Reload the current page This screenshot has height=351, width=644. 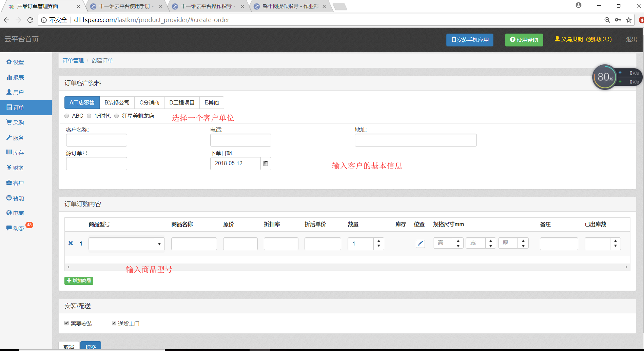[30, 20]
